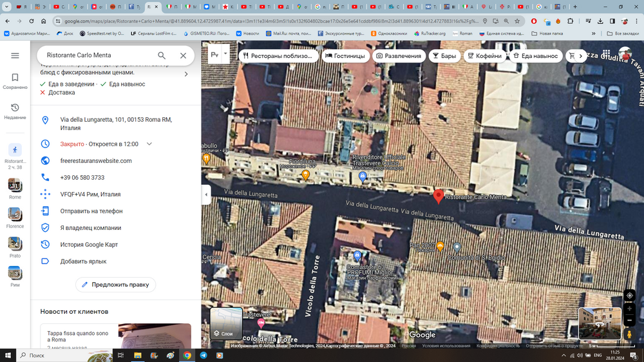The width and height of the screenshot is (644, 362).
Task: Go to the browser home page
Action: [x=44, y=21]
